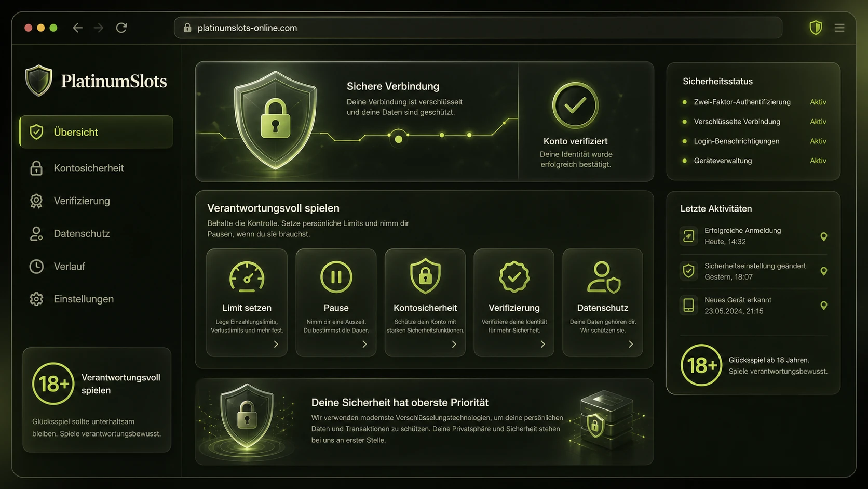
Task: Click the connection timeline large dot marker
Action: point(398,139)
